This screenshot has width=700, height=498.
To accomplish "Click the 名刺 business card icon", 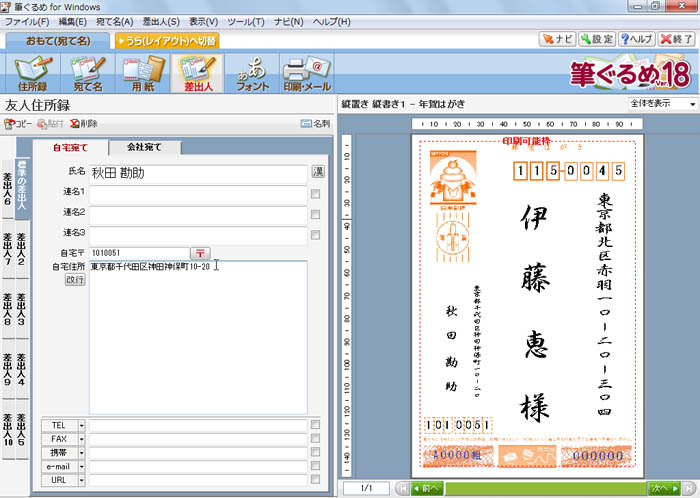I will [315, 123].
